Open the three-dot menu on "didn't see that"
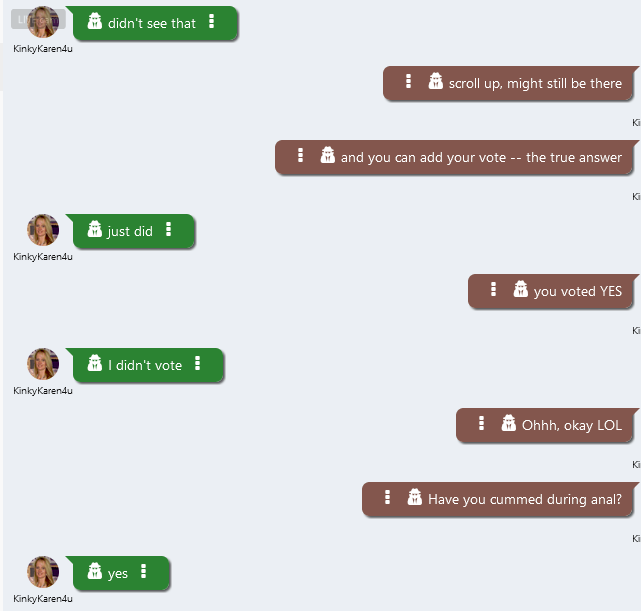 pos(212,22)
